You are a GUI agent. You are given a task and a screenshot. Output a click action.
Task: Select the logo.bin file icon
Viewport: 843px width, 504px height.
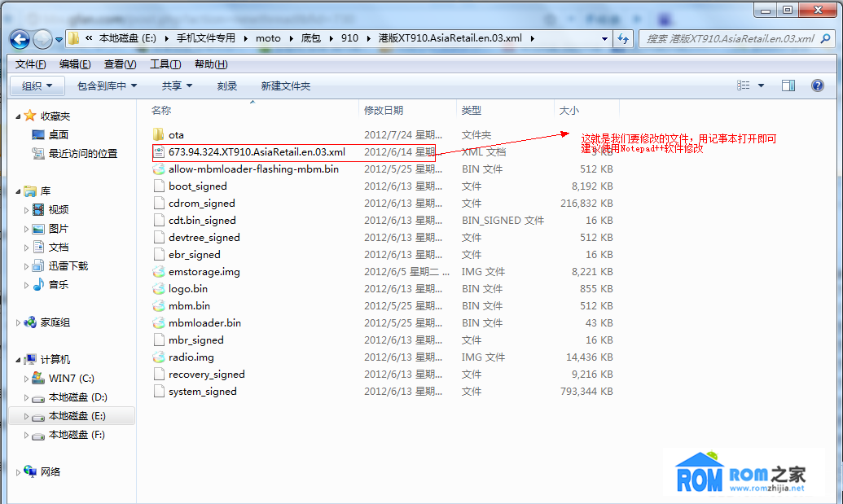click(159, 288)
